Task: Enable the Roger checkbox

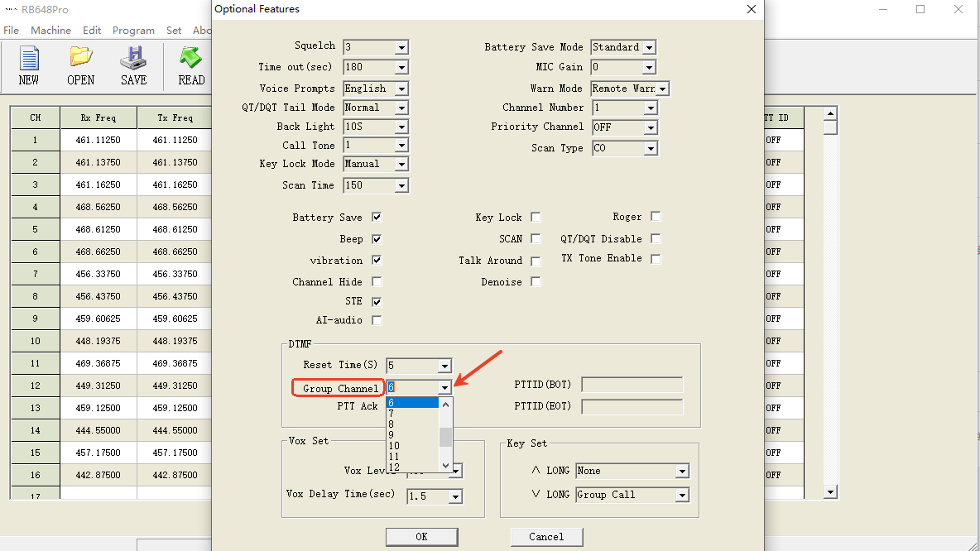Action: point(656,217)
